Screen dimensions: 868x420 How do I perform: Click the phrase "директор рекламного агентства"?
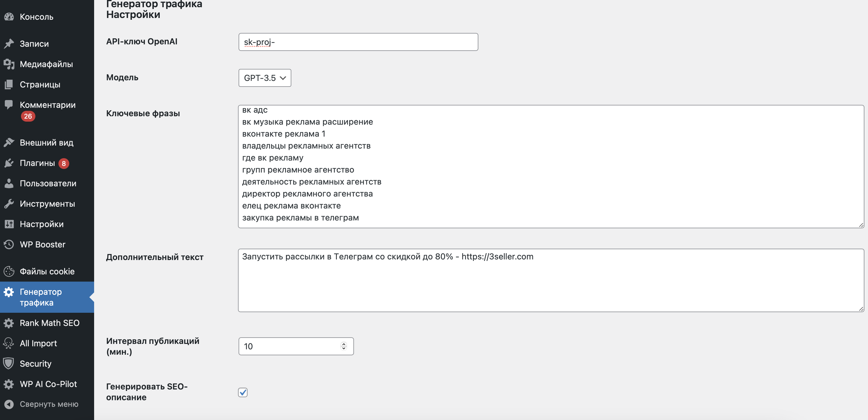(307, 194)
